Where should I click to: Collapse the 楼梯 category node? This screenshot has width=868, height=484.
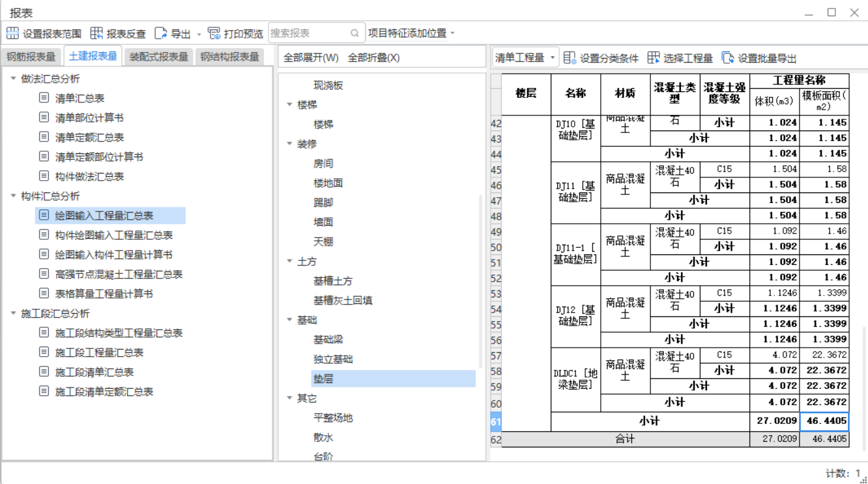click(x=290, y=104)
